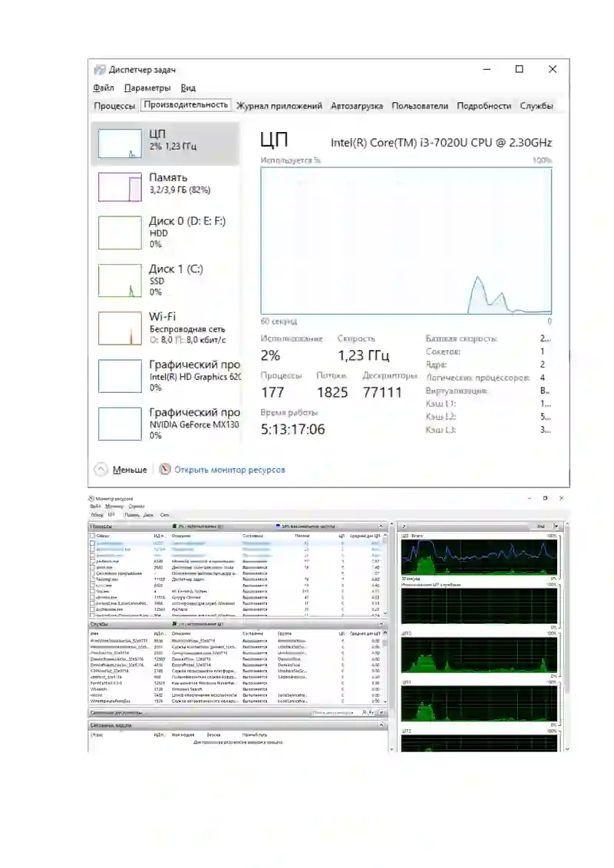Sort by Среднее для ЦП column in processes
The height and width of the screenshot is (868, 614).
coord(365,536)
